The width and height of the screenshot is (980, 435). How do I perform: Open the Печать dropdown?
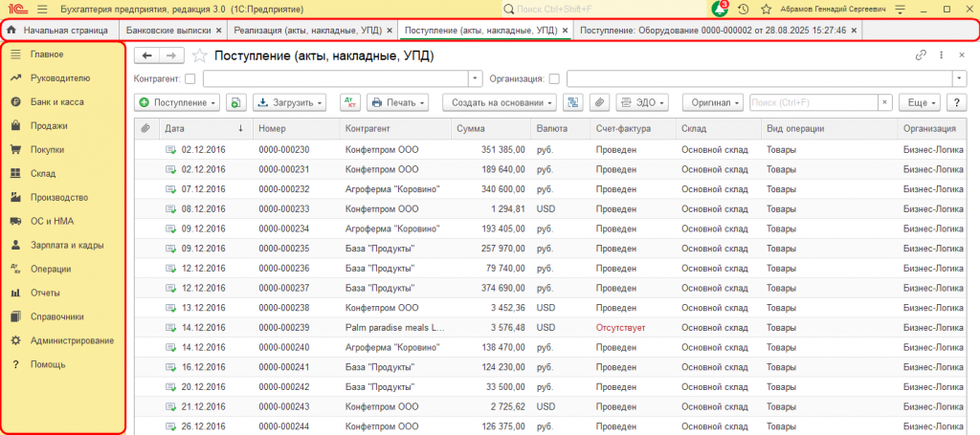coord(397,102)
